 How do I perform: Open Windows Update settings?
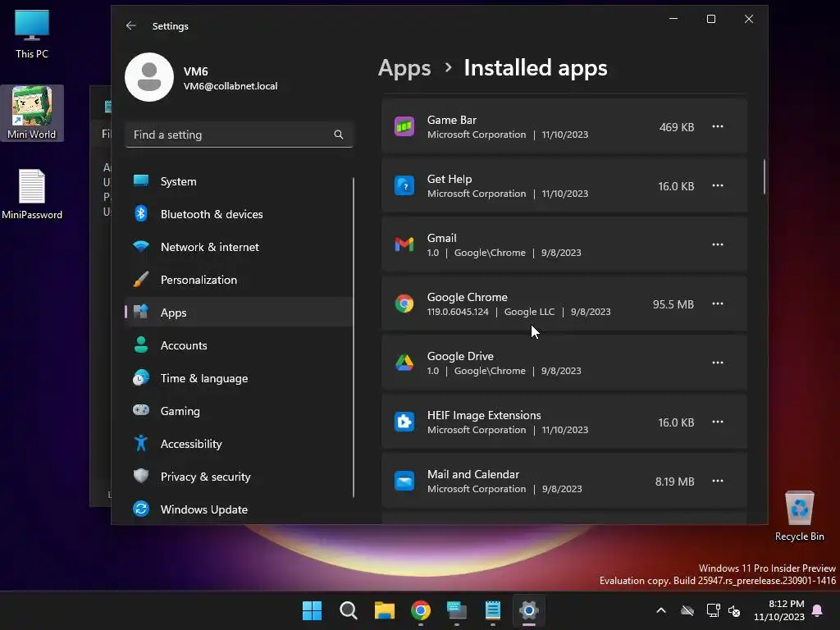click(x=239, y=509)
